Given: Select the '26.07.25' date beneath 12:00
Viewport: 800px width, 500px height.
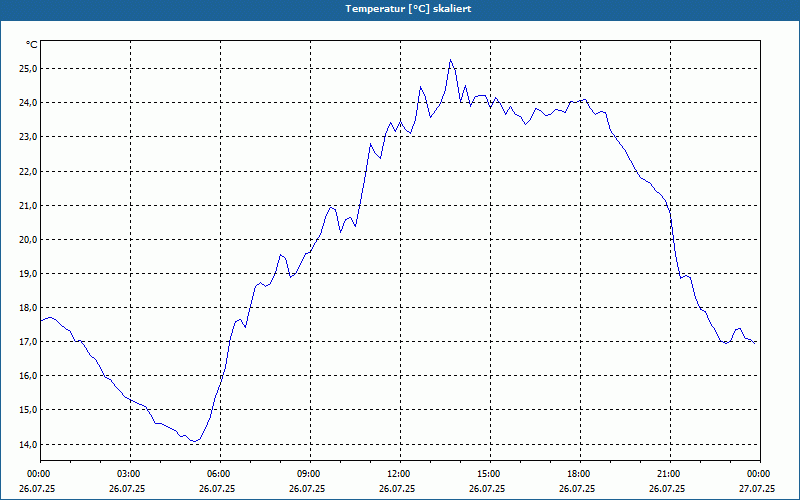Looking at the screenshot, I should pos(397,488).
